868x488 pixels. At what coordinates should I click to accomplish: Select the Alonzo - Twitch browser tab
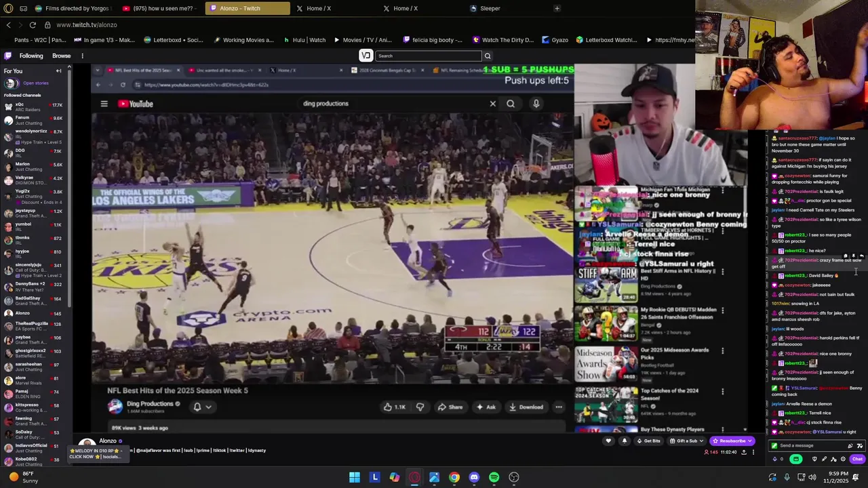[x=248, y=8]
